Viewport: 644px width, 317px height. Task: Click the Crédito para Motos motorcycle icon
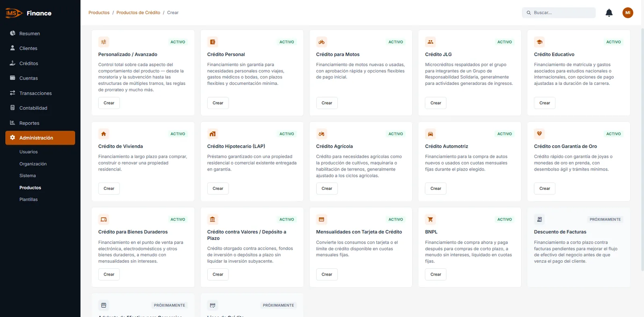[x=321, y=42]
